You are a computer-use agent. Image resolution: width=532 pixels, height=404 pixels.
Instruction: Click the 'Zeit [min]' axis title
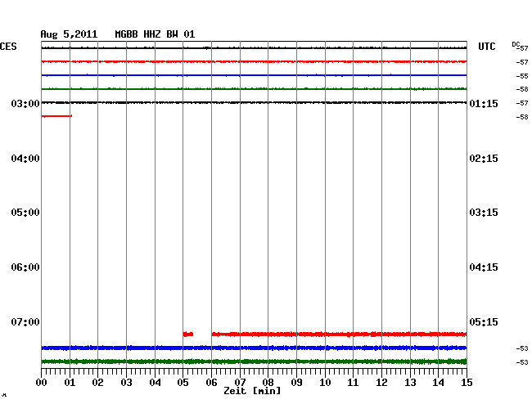pos(252,391)
